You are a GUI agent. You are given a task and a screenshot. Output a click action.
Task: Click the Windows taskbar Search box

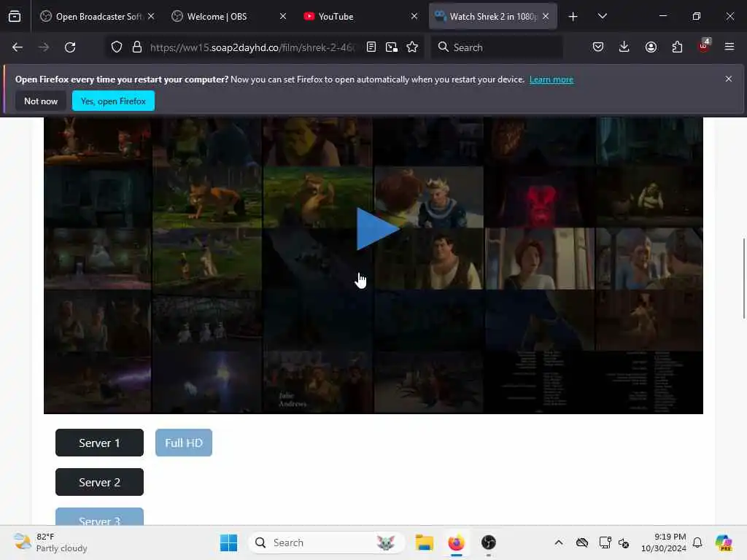coord(326,542)
